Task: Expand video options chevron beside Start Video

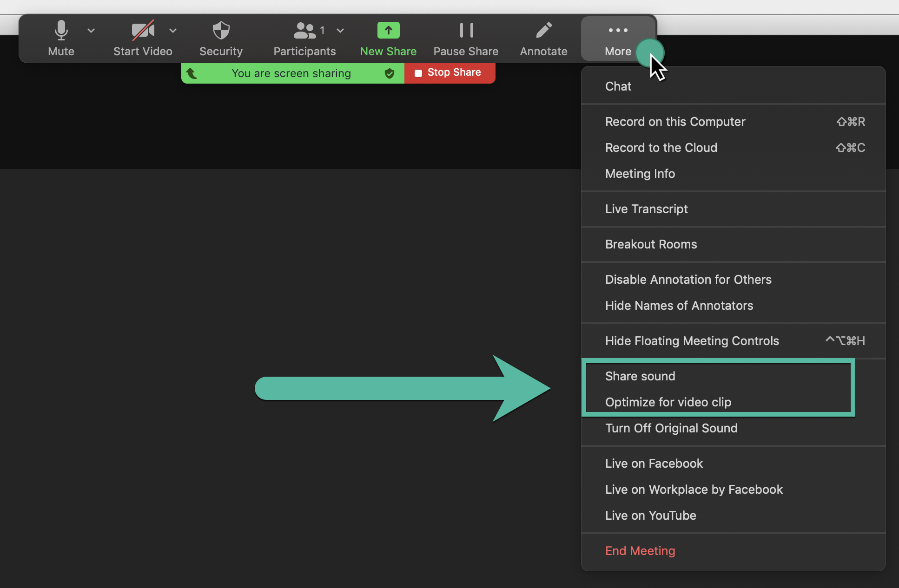Action: [x=173, y=31]
